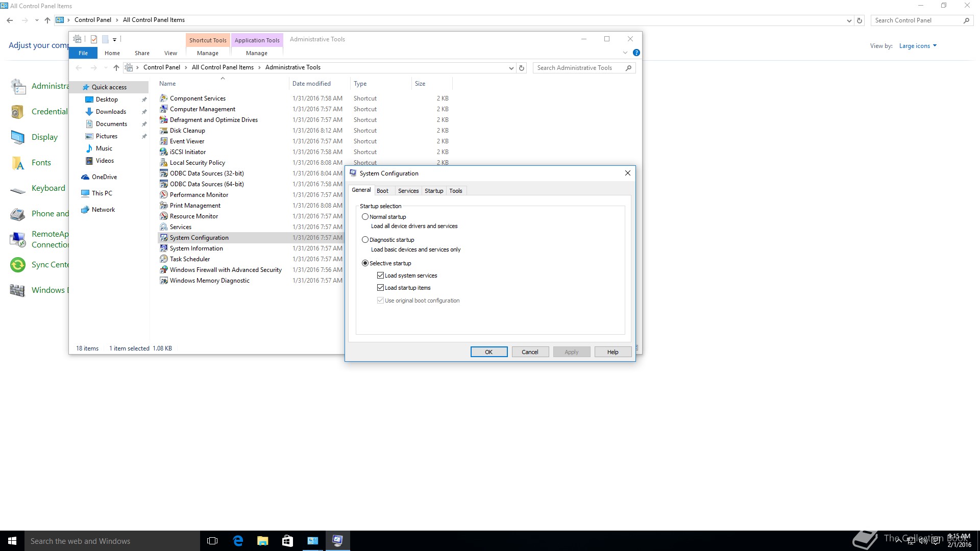980x551 pixels.
Task: Switch to the Boot tab
Action: pyautogui.click(x=382, y=191)
